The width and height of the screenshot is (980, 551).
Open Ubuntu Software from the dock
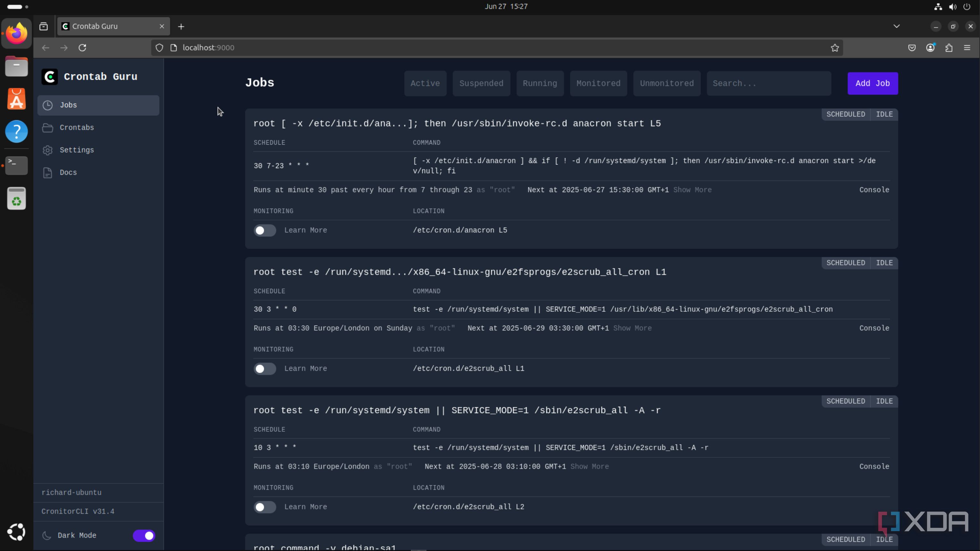(x=16, y=99)
